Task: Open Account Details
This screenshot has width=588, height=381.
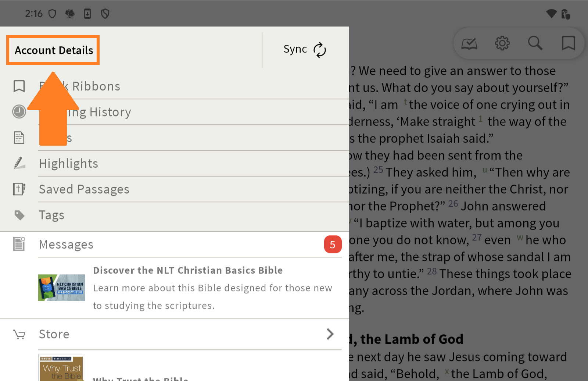Action: pyautogui.click(x=53, y=50)
